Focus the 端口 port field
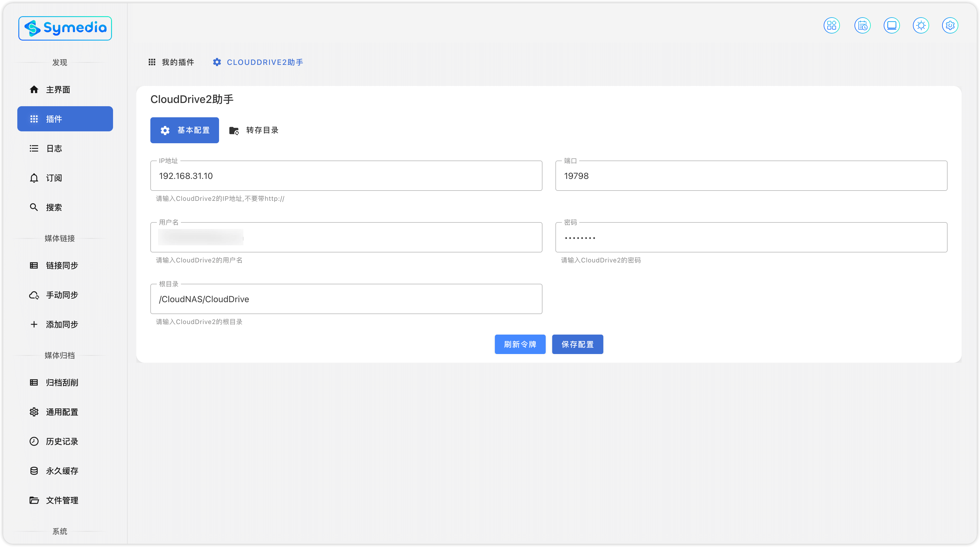980x547 pixels. pos(751,176)
